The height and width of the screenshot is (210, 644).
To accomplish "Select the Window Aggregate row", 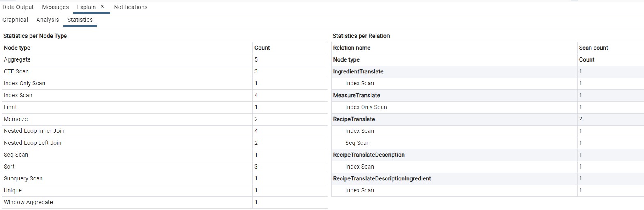I will (28, 202).
